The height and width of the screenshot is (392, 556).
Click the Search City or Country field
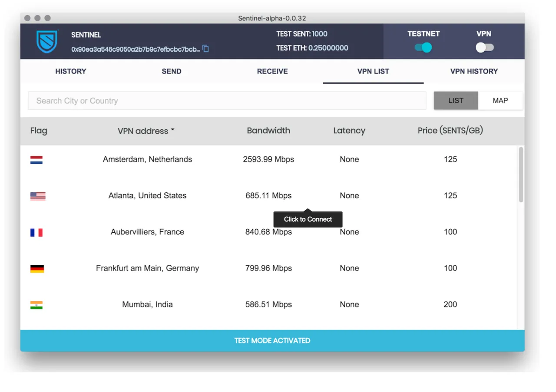click(x=227, y=101)
